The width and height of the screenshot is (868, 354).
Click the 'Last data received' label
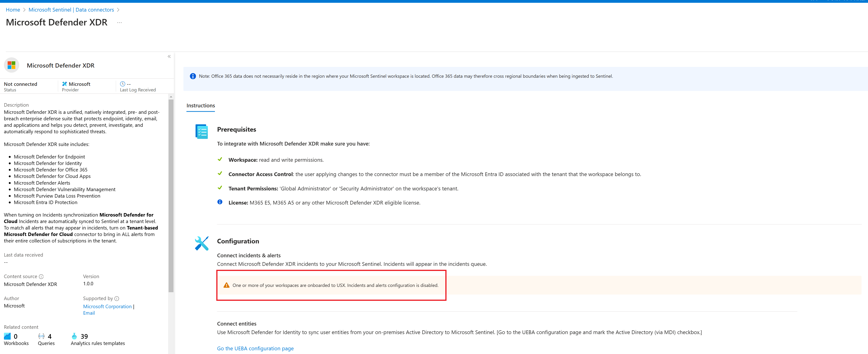click(x=24, y=255)
